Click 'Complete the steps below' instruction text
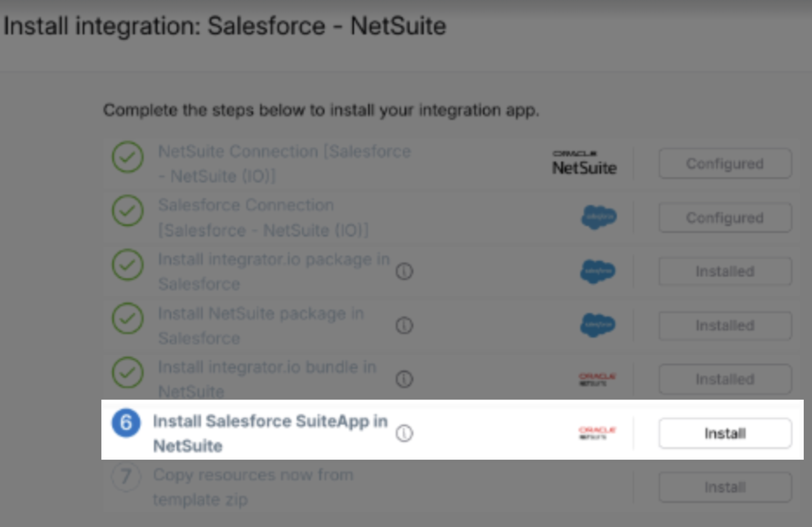This screenshot has height=527, width=812. 321,110
